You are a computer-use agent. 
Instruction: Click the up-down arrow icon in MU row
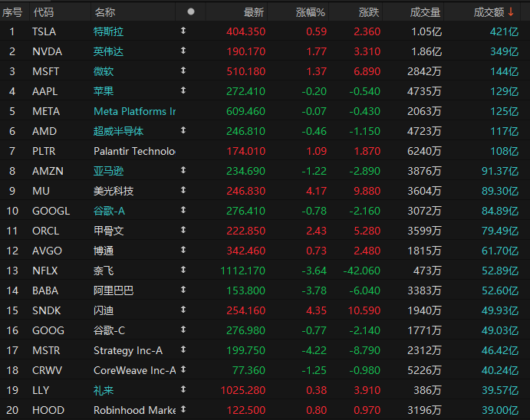pyautogui.click(x=183, y=190)
